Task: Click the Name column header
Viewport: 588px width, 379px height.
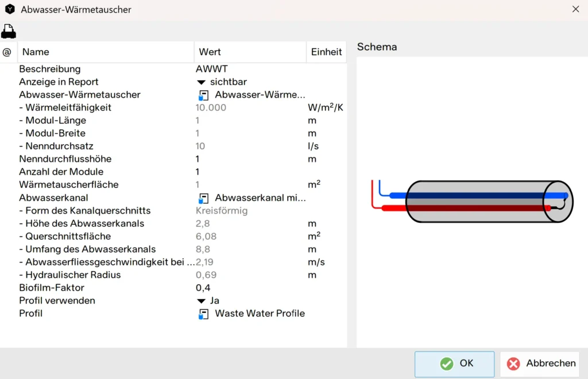Action: coord(36,52)
